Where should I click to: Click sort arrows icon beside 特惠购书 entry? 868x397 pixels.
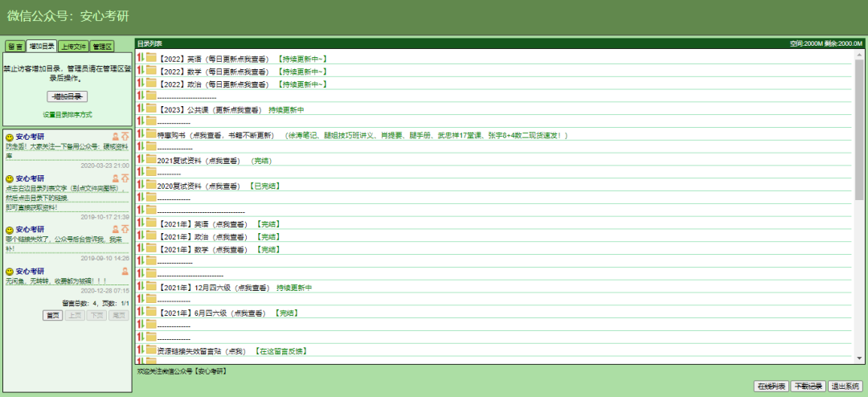[141, 134]
